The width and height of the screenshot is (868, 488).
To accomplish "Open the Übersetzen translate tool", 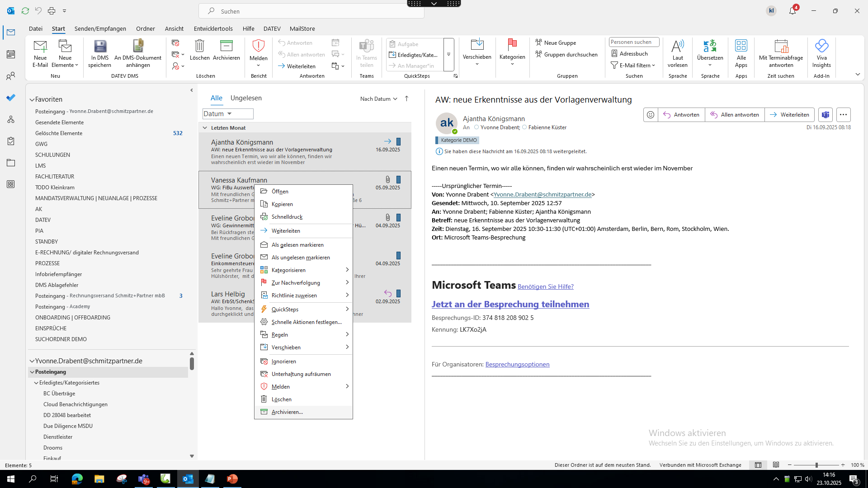I will [710, 53].
